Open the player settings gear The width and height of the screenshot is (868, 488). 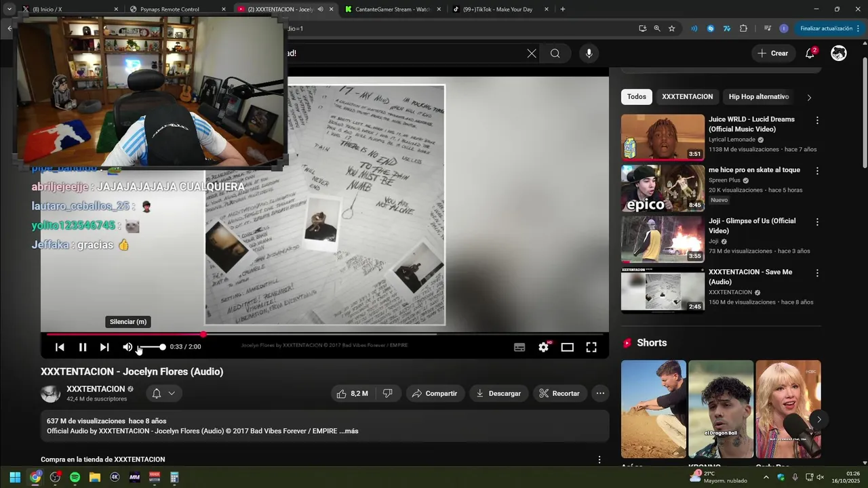(x=544, y=347)
